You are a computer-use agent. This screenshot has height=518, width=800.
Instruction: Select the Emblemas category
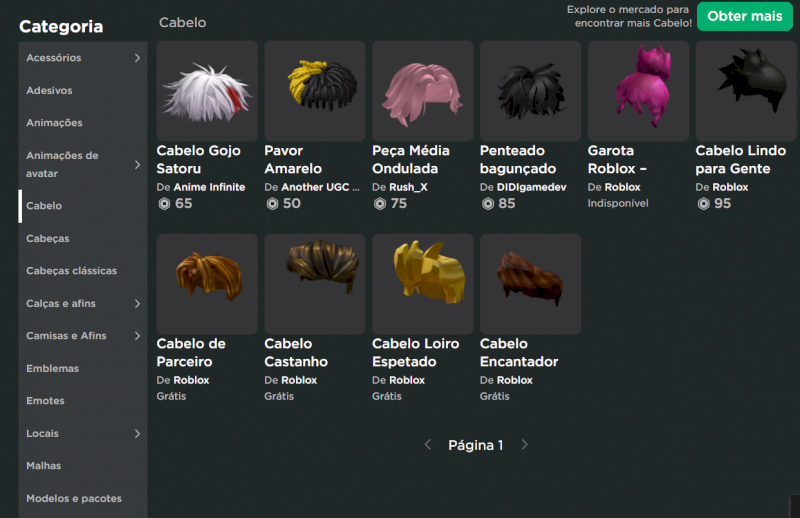[83, 368]
